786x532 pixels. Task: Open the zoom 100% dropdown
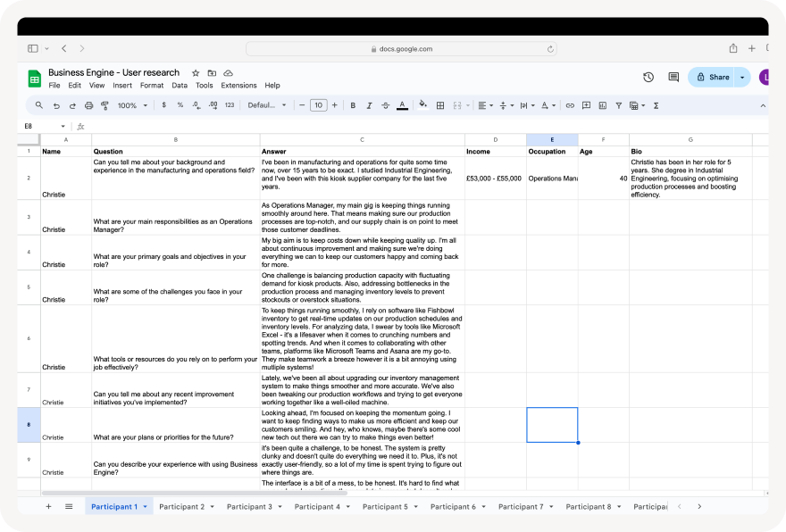point(131,105)
